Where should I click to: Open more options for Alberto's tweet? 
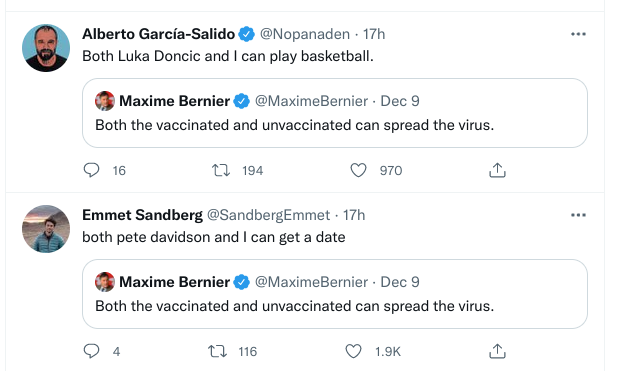point(578,34)
